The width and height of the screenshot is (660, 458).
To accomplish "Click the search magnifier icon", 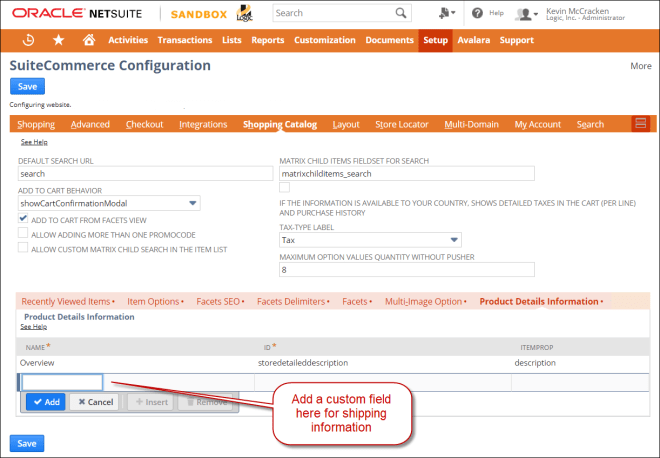I will click(400, 13).
